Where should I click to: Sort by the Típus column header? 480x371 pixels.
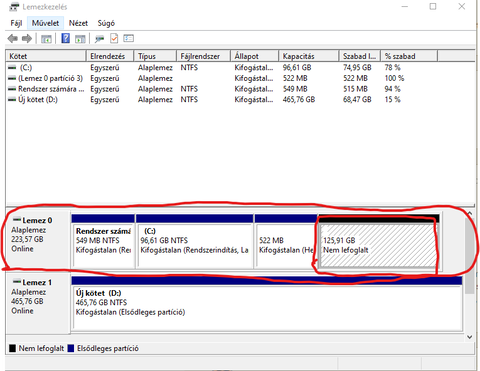tap(155, 56)
